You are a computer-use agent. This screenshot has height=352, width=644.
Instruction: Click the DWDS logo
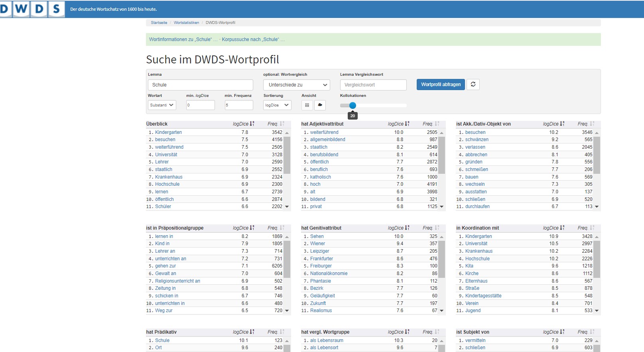[x=32, y=9]
